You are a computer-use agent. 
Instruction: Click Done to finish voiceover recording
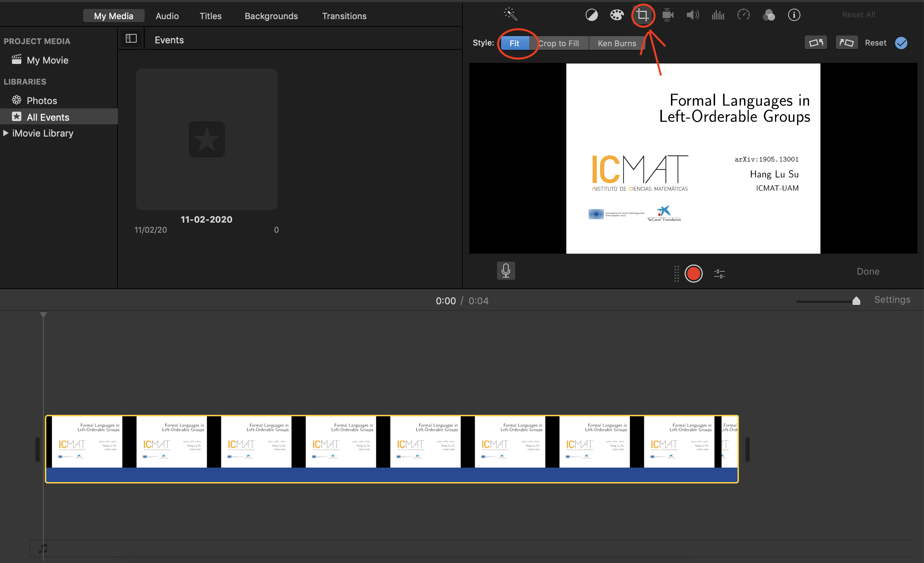[868, 271]
